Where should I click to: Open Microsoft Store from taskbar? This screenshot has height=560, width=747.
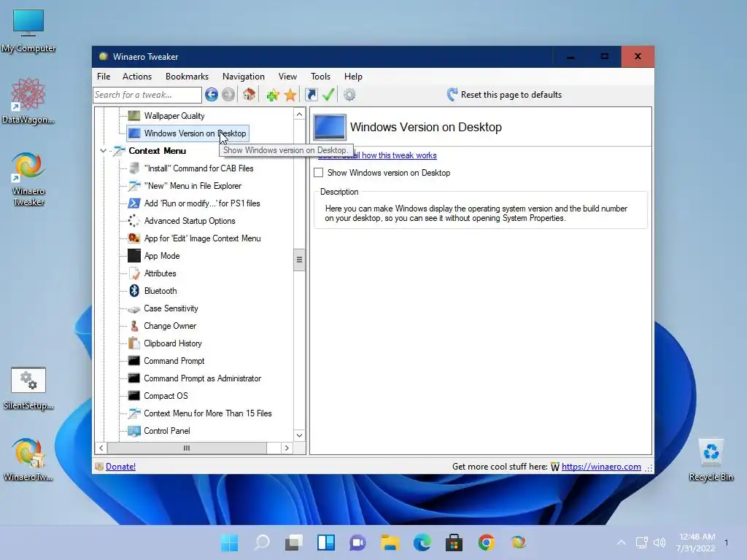(x=454, y=542)
